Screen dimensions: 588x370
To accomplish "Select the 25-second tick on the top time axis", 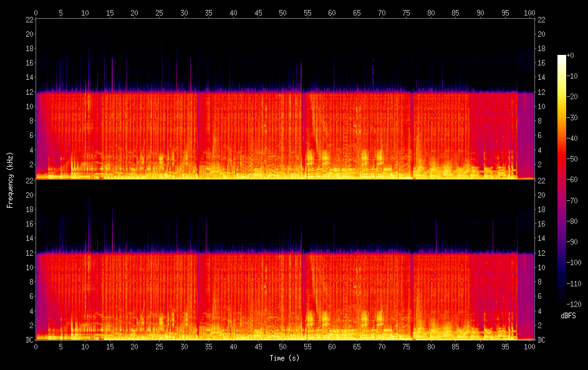I will coord(159,12).
